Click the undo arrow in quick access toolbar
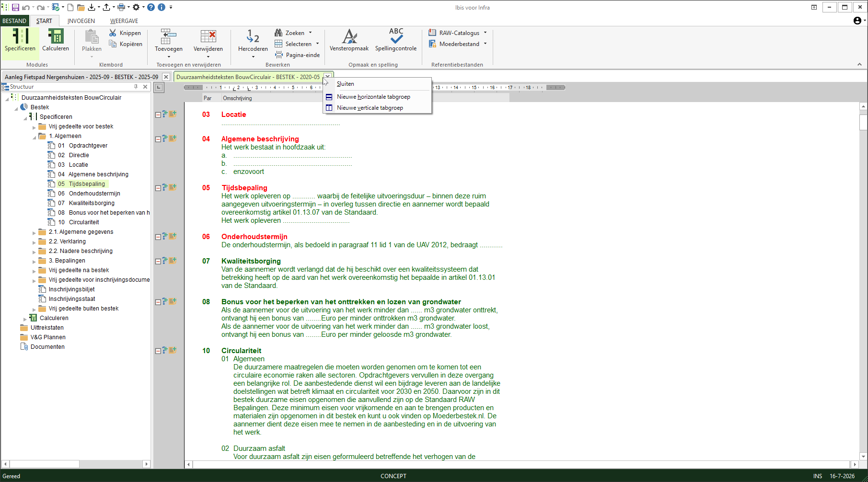 25,7
